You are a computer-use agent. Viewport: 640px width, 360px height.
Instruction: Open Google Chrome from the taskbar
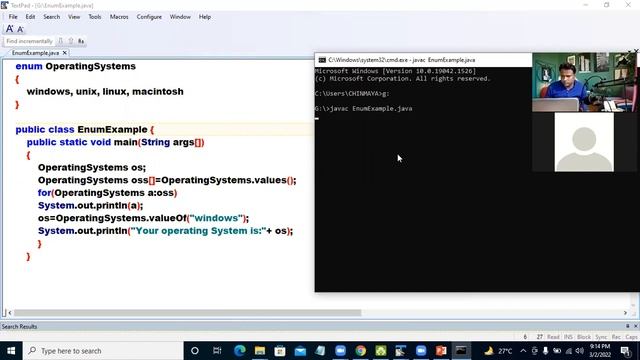360,351
